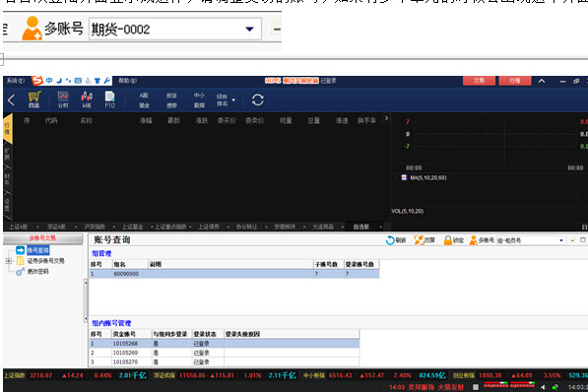Click the orange dual-screen arrows icon

pos(419,240)
